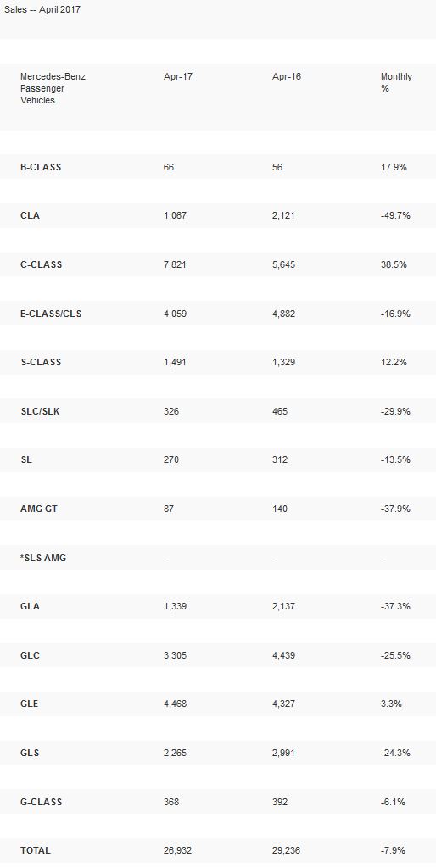Select C-CLASS Apr-17 value 7,821
436x868 pixels.
[175, 264]
